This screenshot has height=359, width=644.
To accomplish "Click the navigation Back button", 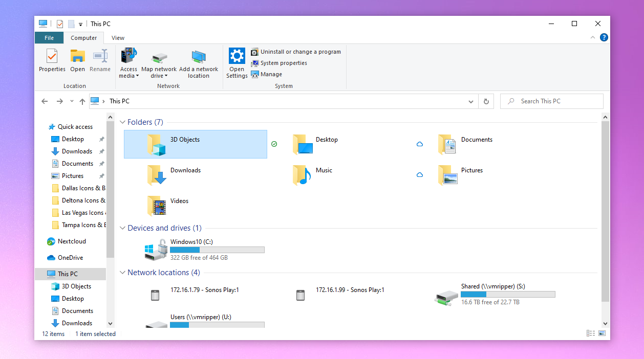I will point(45,101).
